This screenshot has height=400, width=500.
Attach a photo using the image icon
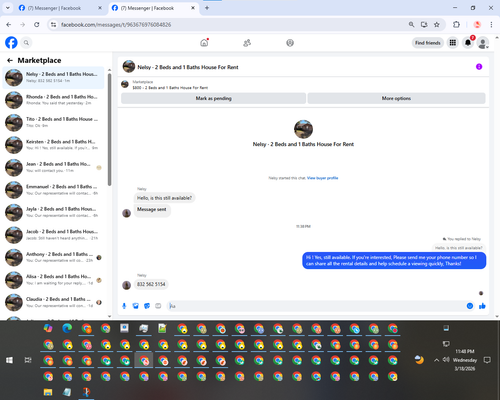[136, 306]
